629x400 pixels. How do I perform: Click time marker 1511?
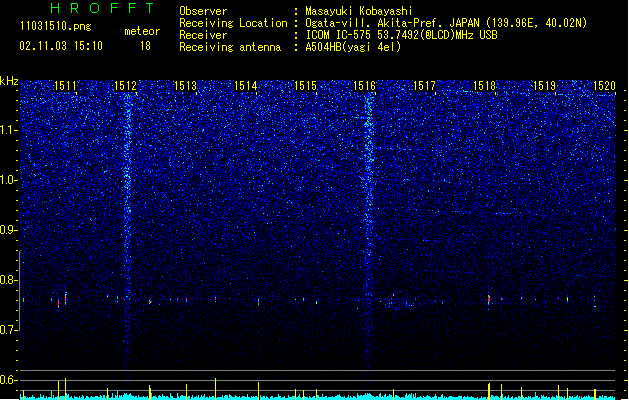point(65,86)
